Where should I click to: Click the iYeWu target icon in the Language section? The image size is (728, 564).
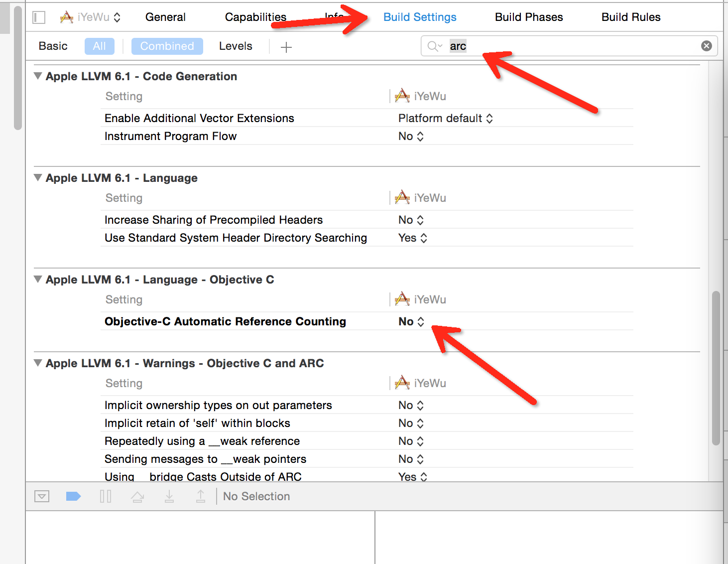click(x=402, y=198)
